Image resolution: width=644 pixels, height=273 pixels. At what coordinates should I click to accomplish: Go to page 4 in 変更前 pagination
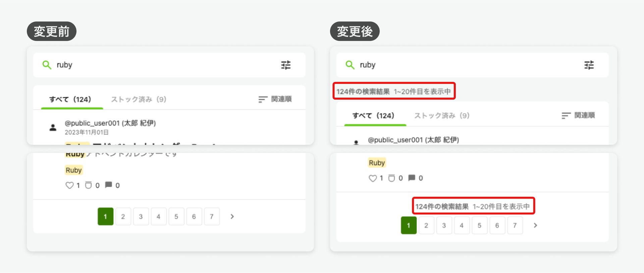159,217
